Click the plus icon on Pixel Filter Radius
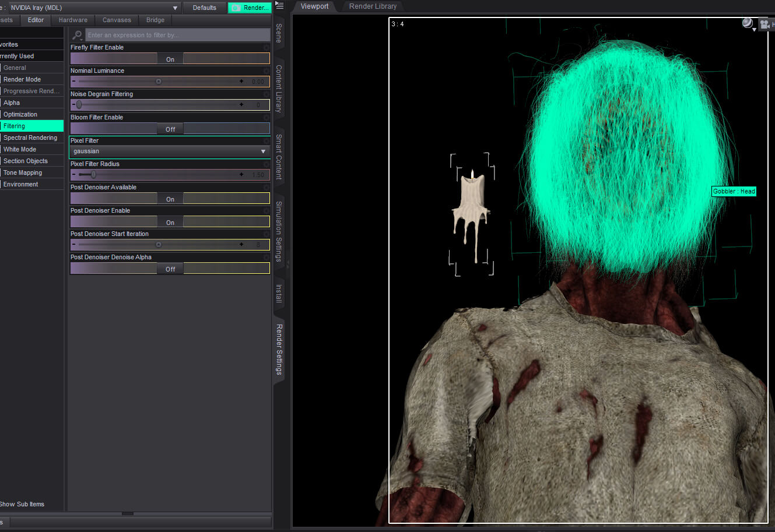775x532 pixels. click(241, 175)
